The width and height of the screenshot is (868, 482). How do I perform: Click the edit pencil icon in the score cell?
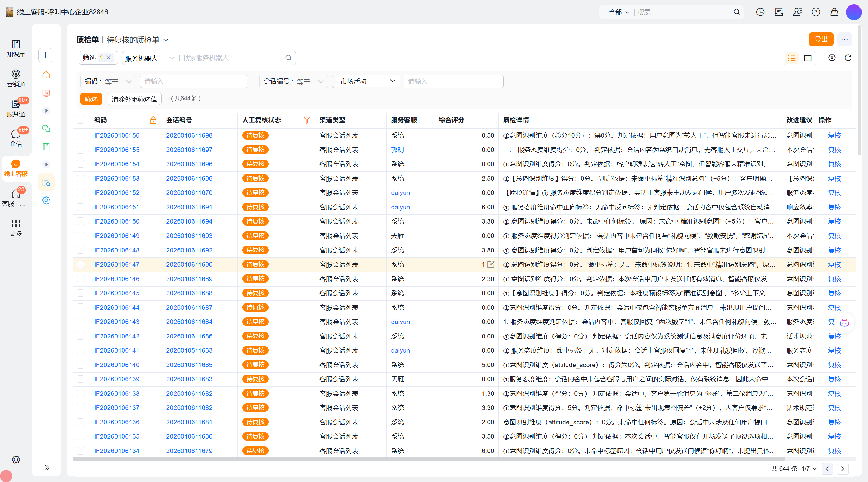(x=491, y=265)
